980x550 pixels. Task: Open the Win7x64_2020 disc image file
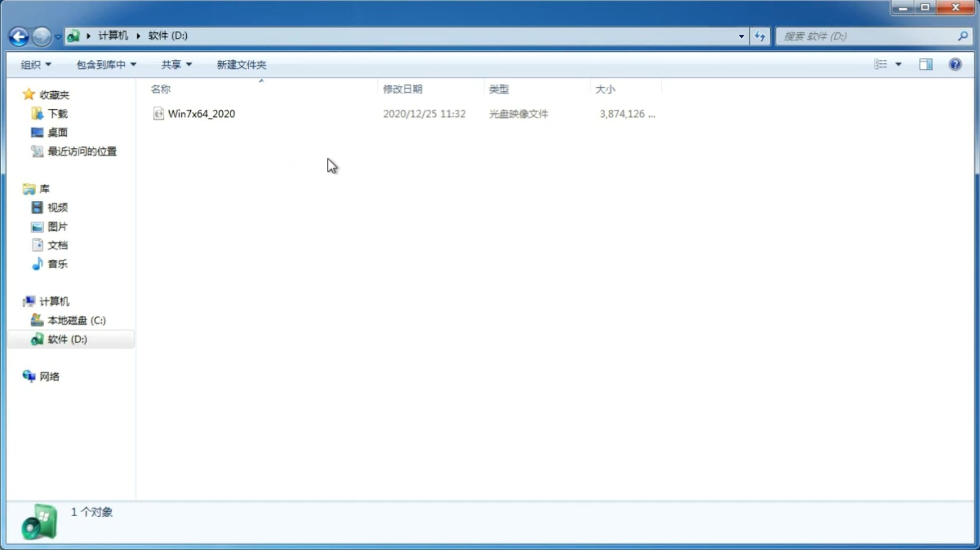pos(200,114)
